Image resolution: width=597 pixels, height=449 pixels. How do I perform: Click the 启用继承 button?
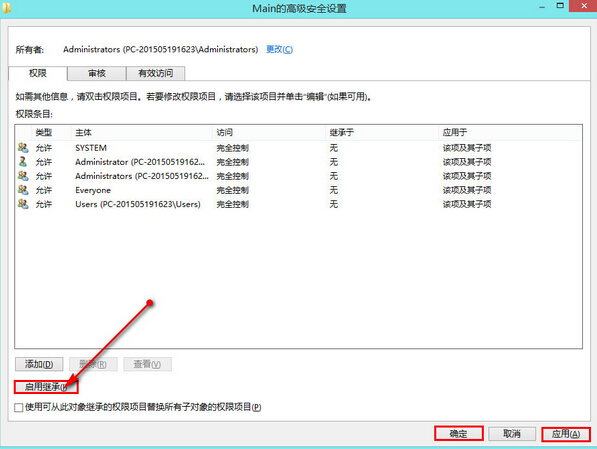46,387
